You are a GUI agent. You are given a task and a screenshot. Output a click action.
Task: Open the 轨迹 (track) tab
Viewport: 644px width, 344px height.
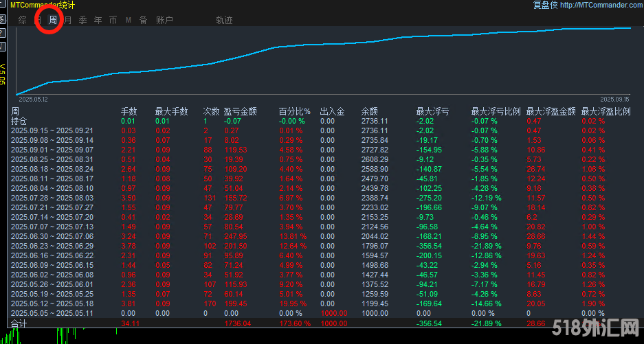point(224,20)
